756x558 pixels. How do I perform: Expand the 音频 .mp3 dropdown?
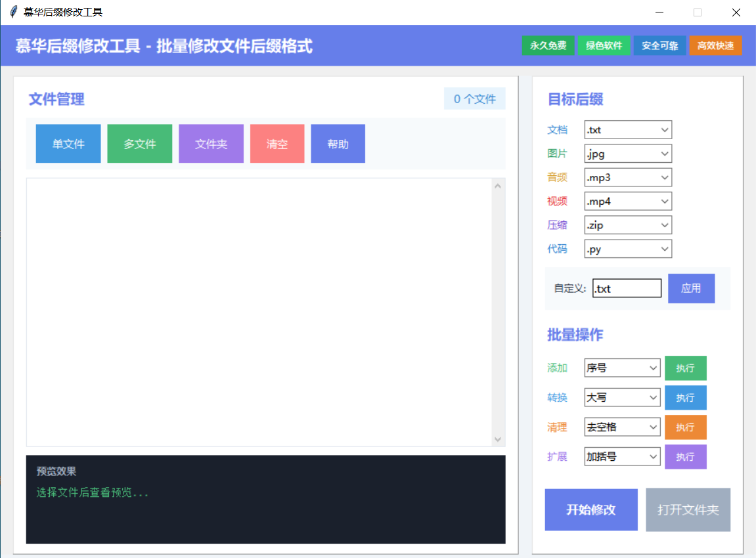(x=628, y=177)
